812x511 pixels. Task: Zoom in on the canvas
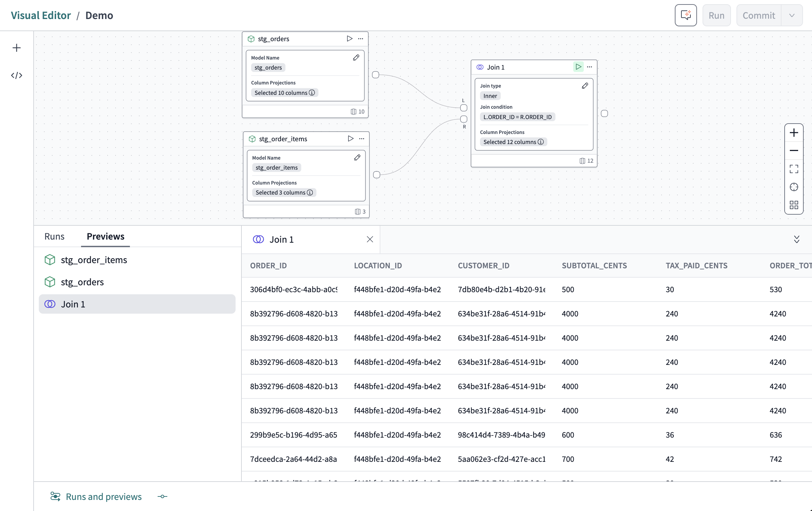[794, 133]
